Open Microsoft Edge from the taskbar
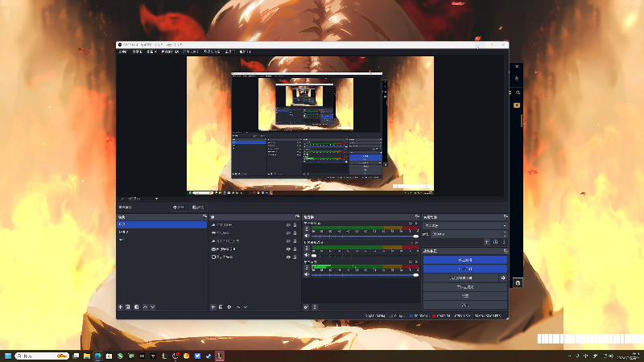The height and width of the screenshot is (362, 644). (x=97, y=356)
